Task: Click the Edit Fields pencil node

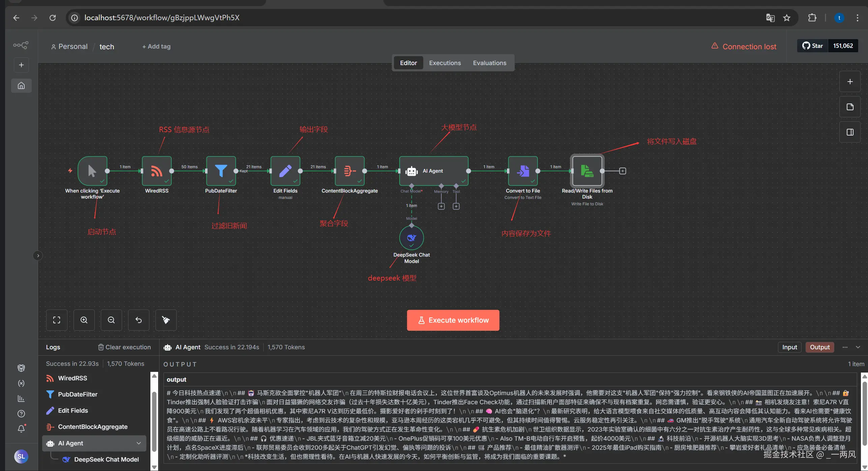Action: pos(285,171)
